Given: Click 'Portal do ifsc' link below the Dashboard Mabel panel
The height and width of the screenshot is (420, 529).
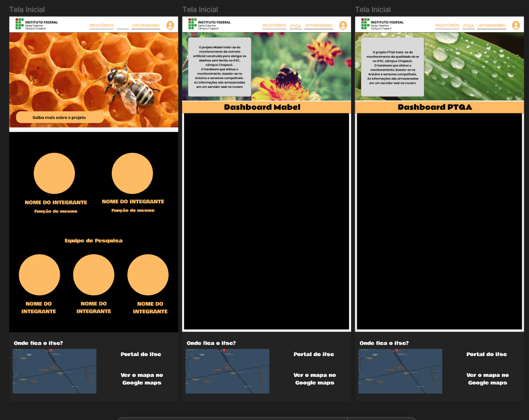Looking at the screenshot, I should 314,355.
